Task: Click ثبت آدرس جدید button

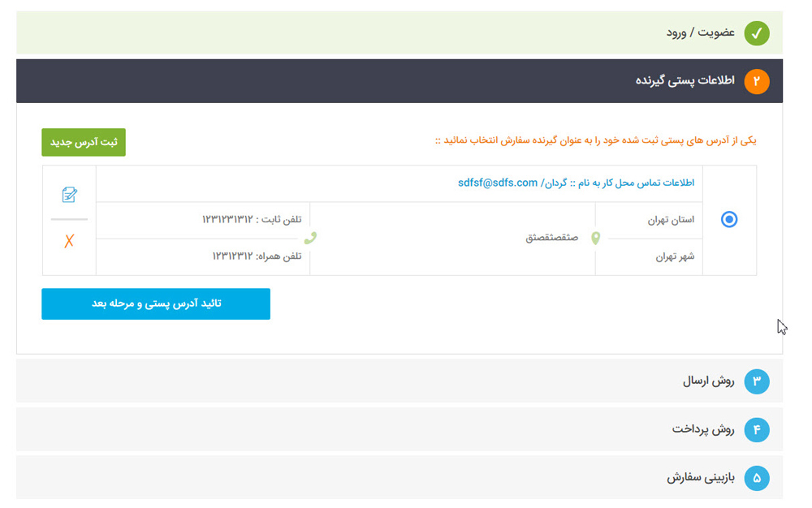Action: point(84,142)
